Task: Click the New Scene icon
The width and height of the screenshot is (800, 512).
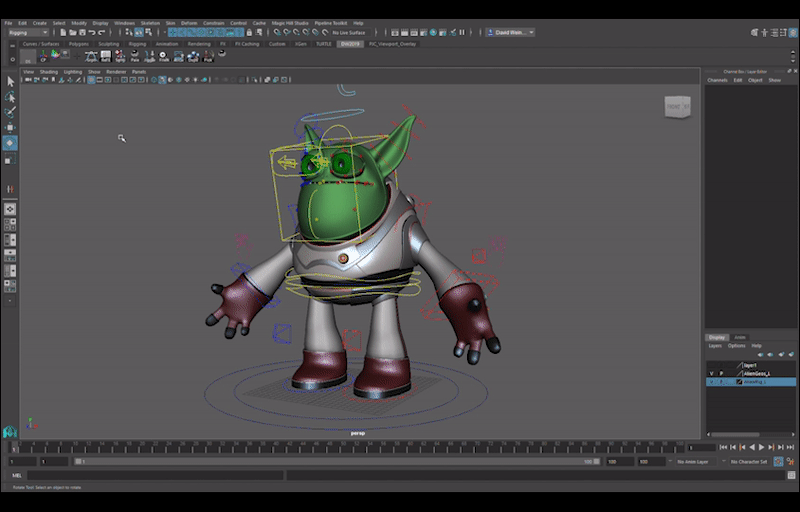Action: (63, 33)
